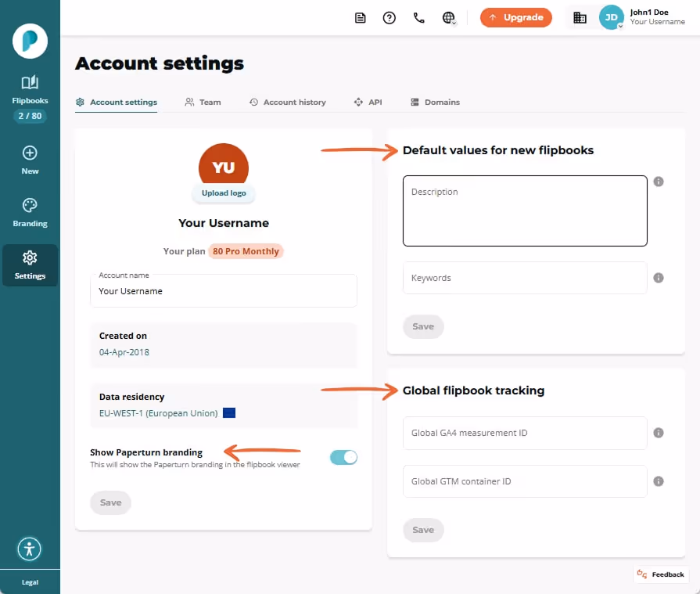Click the EU flag icon
This screenshot has width=700, height=594.
pos(229,413)
